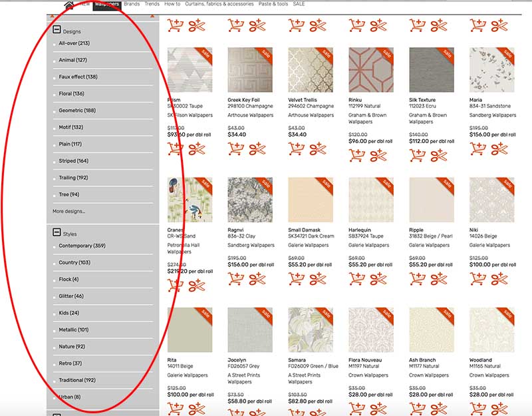Order a sample of Ragnvi wallpaper

tap(257, 279)
